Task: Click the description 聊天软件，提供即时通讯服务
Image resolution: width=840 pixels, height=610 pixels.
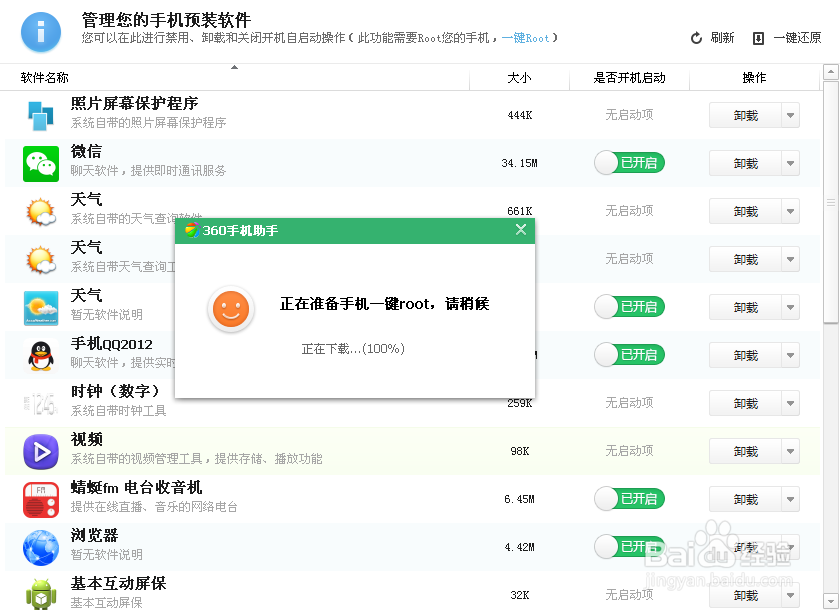Action: tap(148, 171)
